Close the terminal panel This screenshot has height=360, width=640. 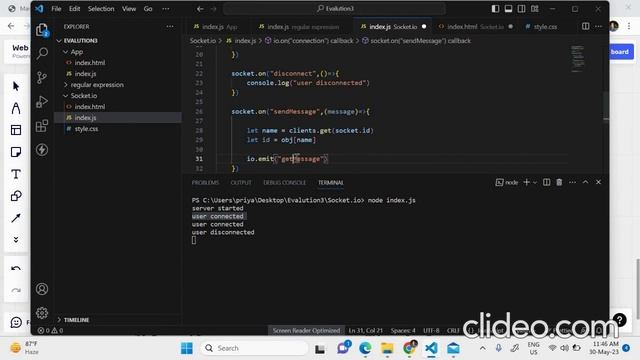coord(598,182)
